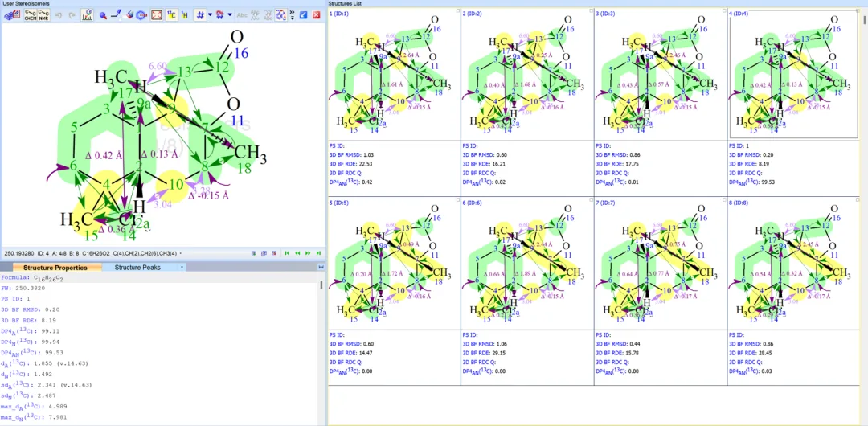This screenshot has height=426, width=868.
Task: Click the red small table icon in status bar
Action: point(274,253)
